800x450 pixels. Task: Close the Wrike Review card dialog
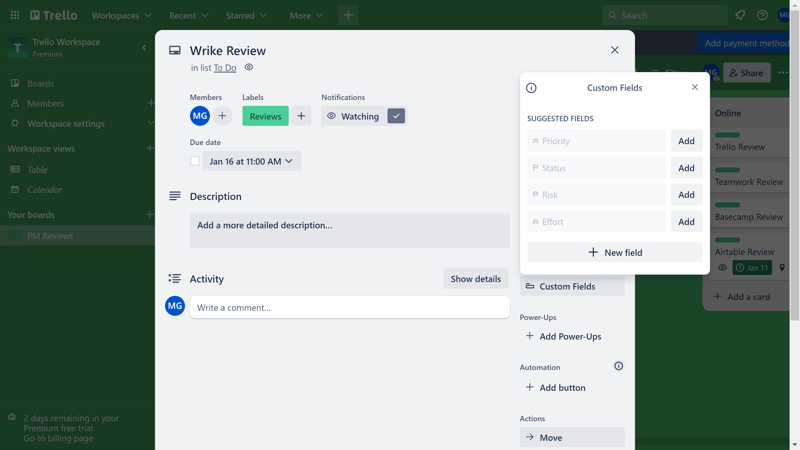point(615,50)
